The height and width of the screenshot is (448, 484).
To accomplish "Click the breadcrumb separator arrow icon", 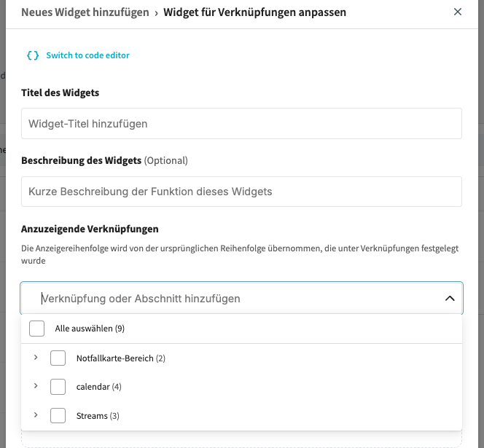I will point(156,12).
